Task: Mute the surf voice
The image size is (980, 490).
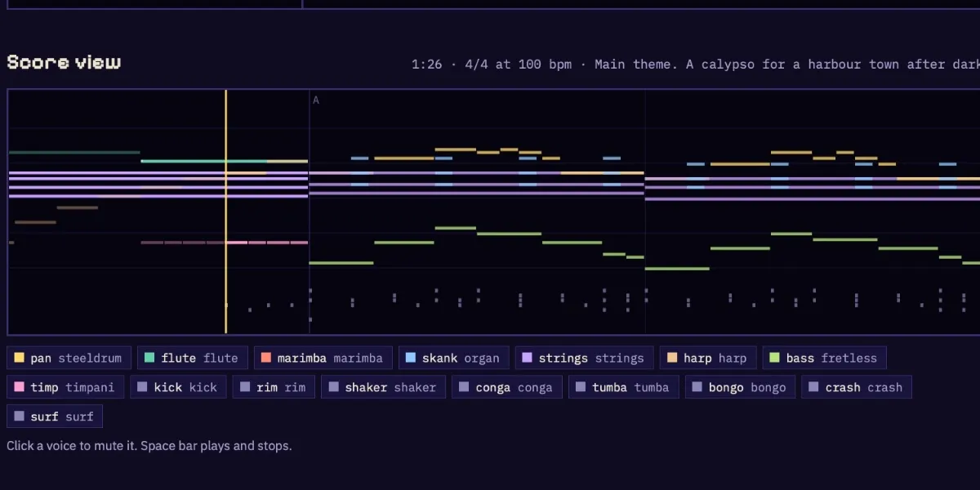Action: [x=55, y=416]
